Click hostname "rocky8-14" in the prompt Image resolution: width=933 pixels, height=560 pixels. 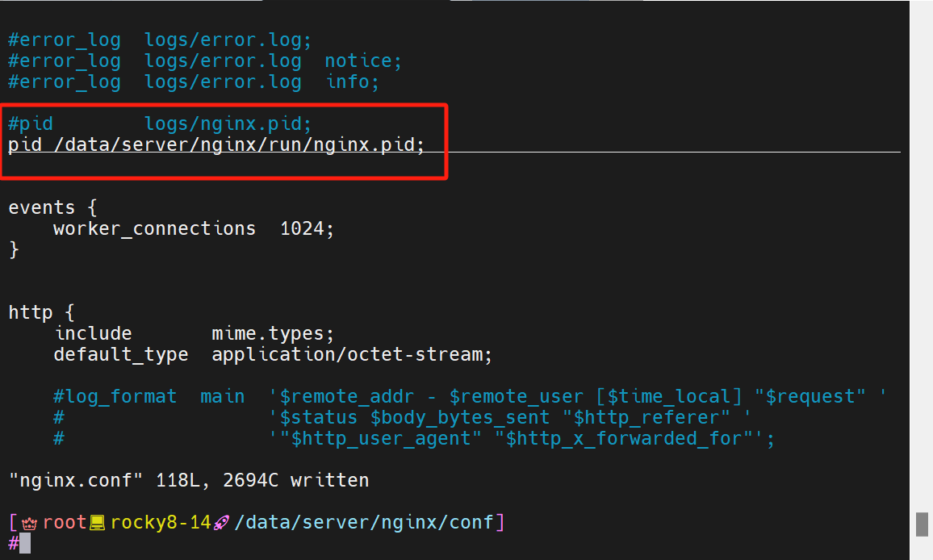(161, 523)
